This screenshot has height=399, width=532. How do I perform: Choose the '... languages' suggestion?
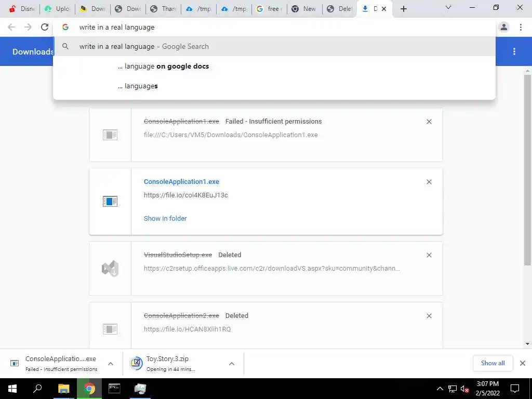274,86
